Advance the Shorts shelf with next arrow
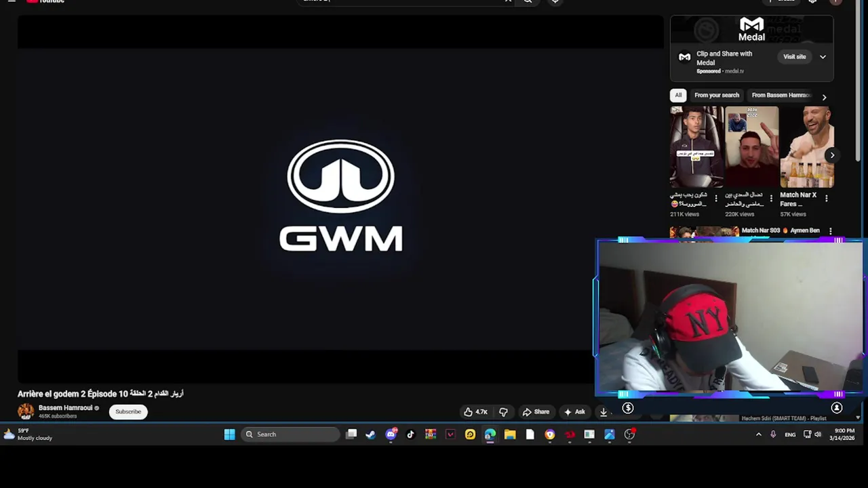This screenshot has height=488, width=868. click(x=832, y=155)
